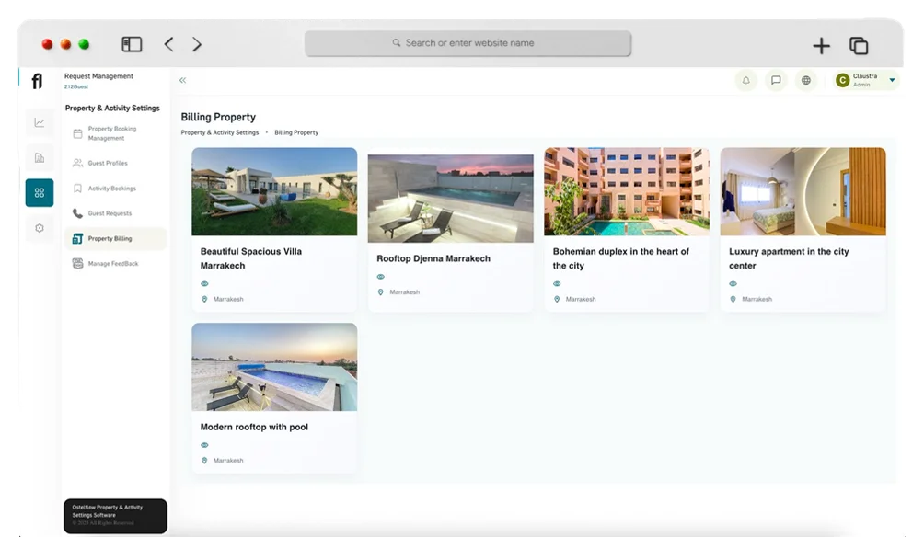
Task: Click Property & Activity Settings breadcrumb link
Action: pyautogui.click(x=220, y=133)
